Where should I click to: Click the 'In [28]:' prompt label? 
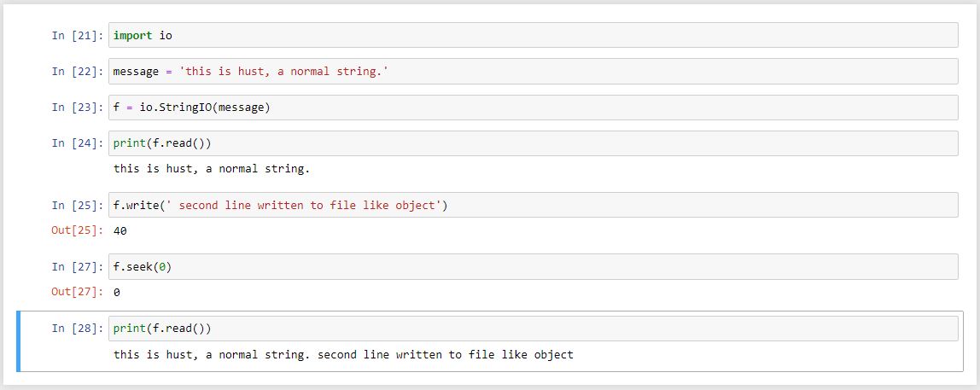click(77, 329)
